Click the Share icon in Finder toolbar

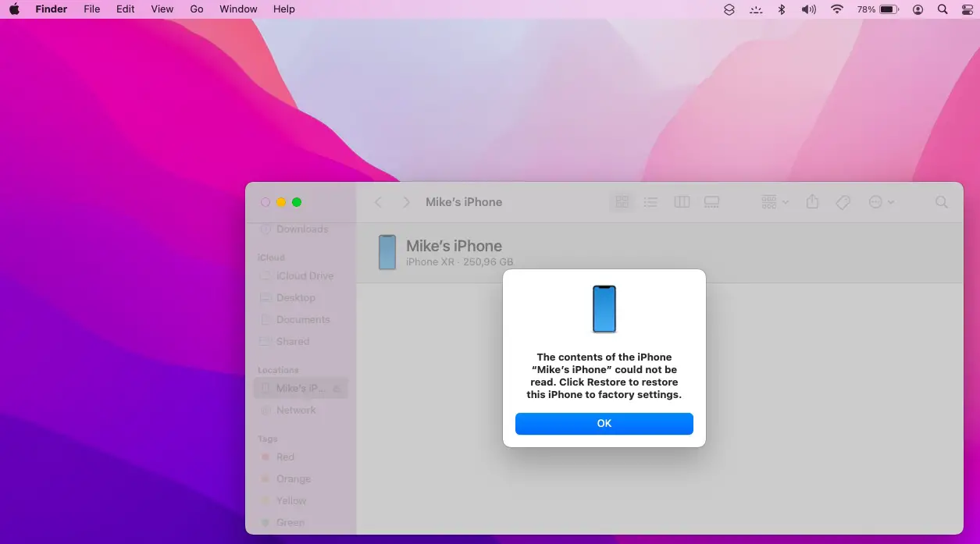pos(812,202)
